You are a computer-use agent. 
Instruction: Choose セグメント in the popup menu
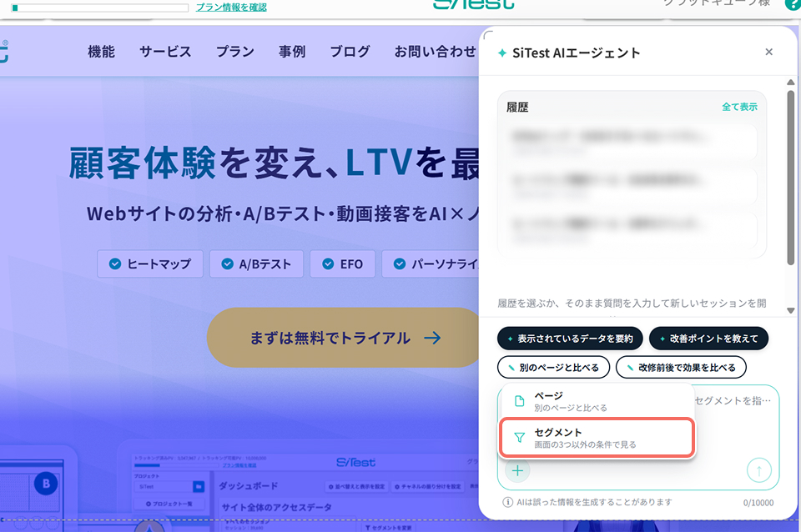pyautogui.click(x=597, y=438)
